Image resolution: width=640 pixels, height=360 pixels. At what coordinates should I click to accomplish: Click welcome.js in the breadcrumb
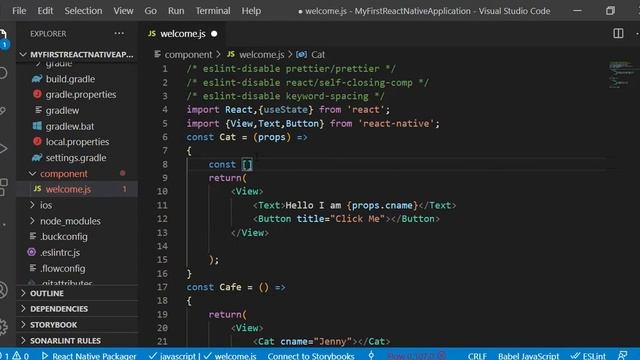pos(261,54)
